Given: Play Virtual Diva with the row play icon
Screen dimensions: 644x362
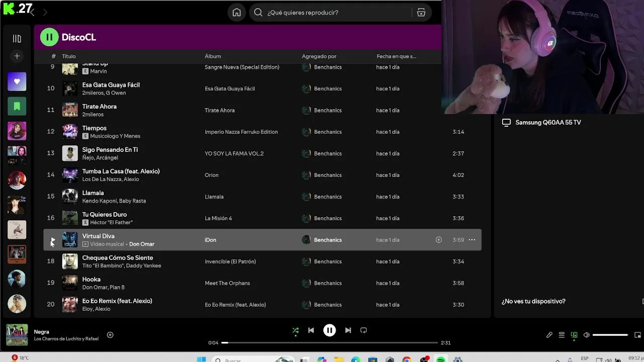Looking at the screenshot, I should click(x=52, y=240).
